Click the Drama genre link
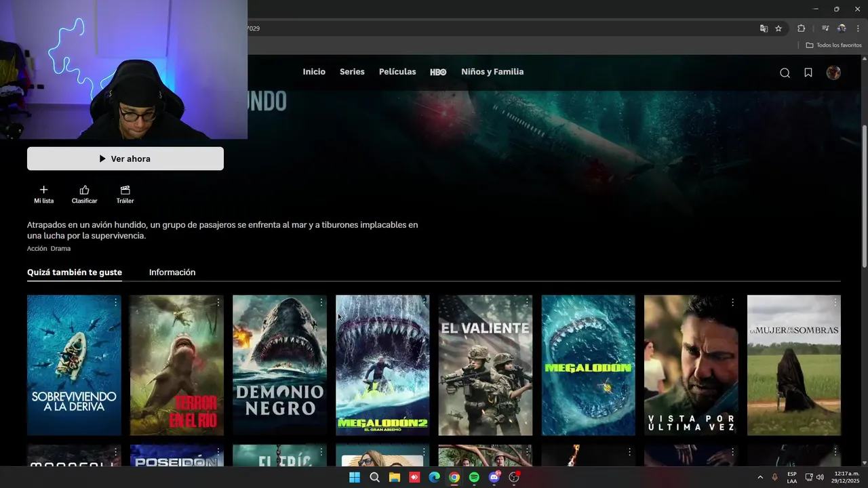868x488 pixels. 60,249
